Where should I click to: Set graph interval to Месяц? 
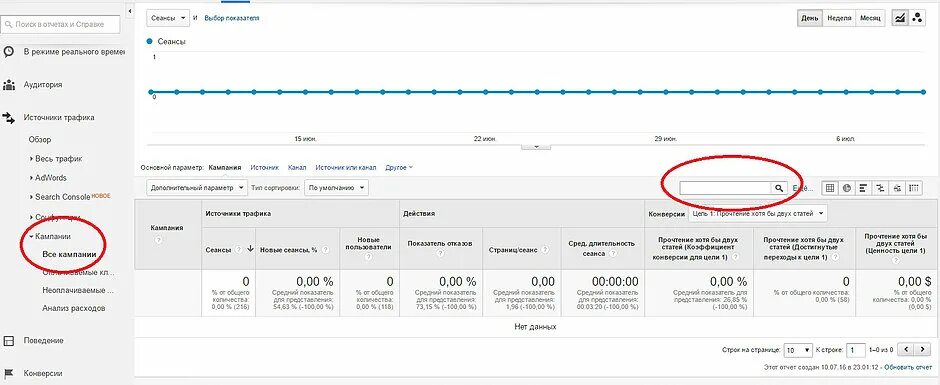(870, 18)
